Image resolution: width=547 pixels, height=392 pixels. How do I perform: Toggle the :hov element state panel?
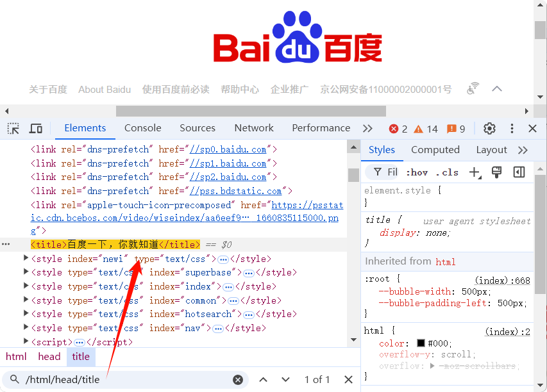pos(417,172)
